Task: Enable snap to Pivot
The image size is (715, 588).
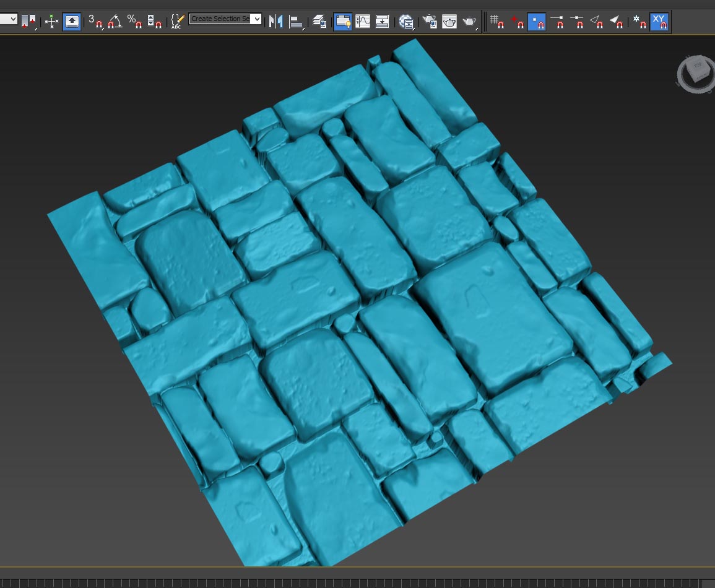Action: click(517, 22)
